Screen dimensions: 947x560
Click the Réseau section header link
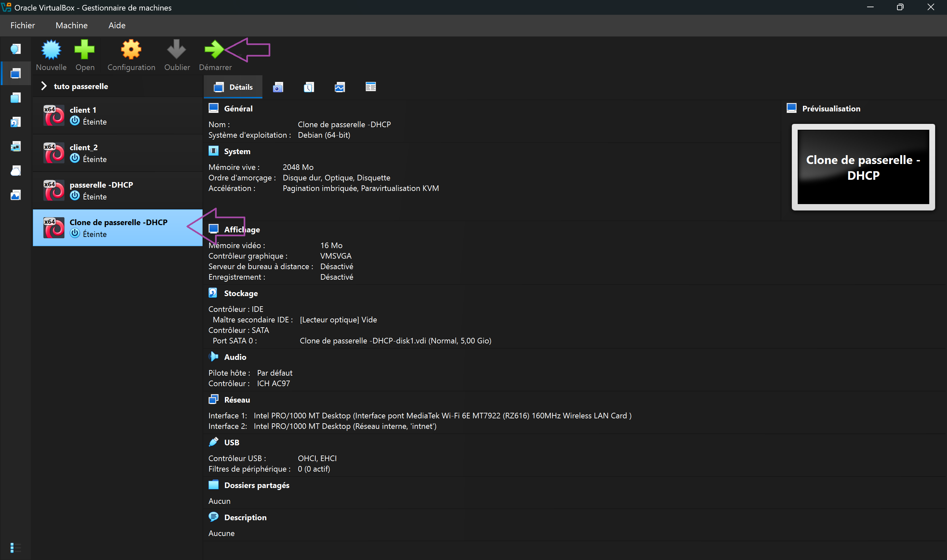pos(237,400)
